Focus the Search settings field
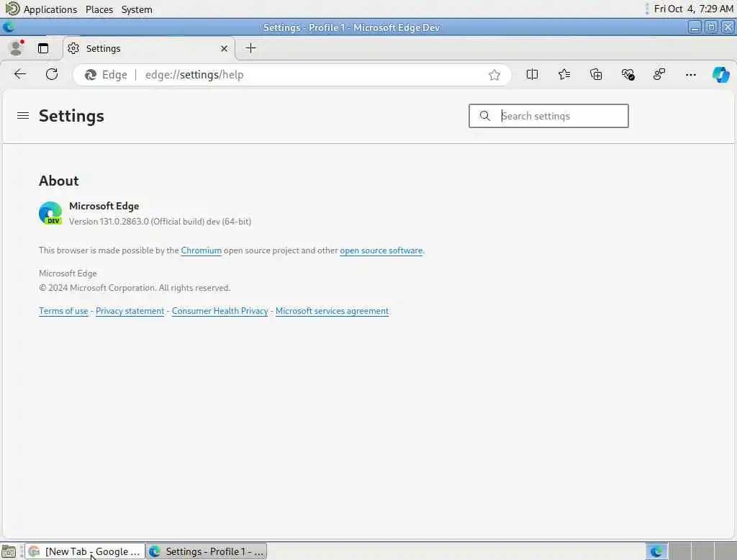 tap(548, 116)
